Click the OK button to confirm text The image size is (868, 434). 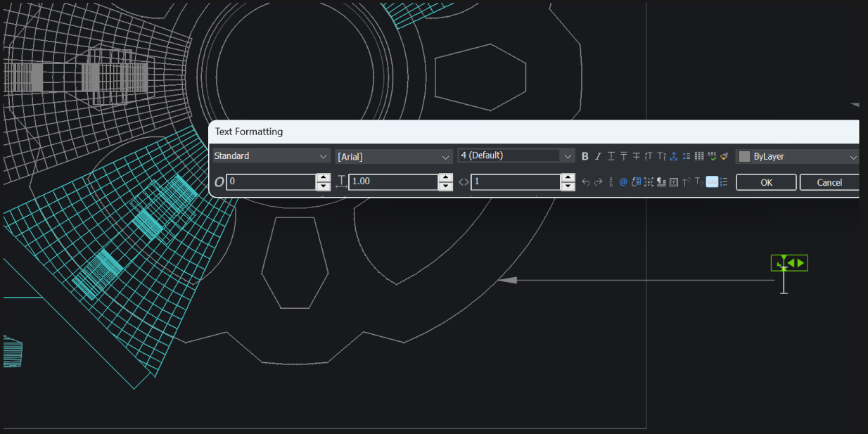coord(766,181)
